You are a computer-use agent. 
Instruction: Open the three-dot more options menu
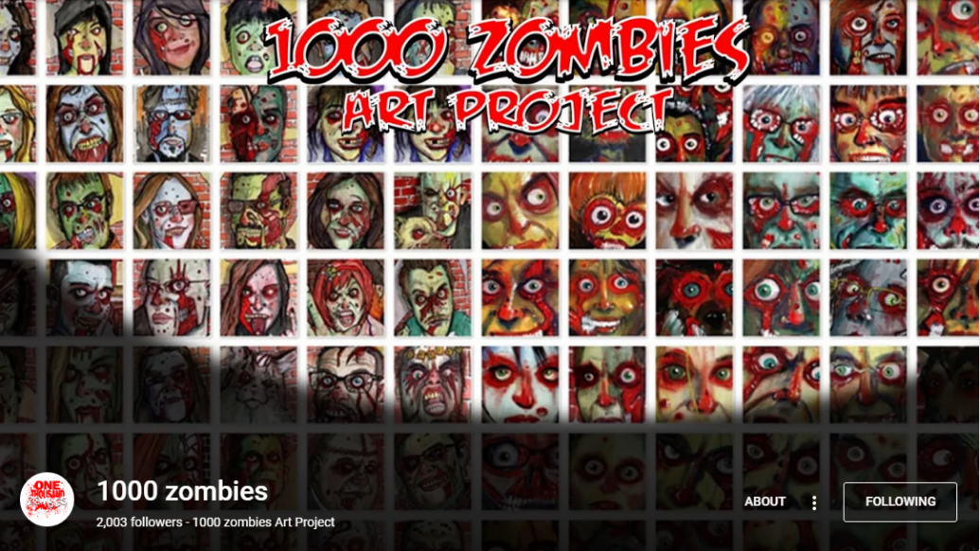pyautogui.click(x=813, y=503)
